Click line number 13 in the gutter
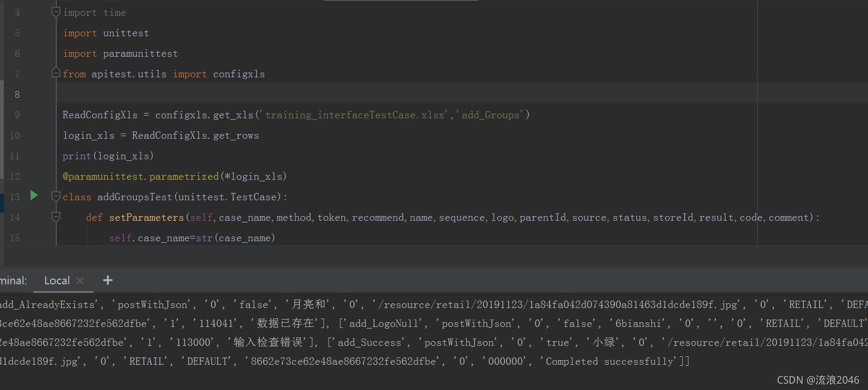This screenshot has width=868, height=390. coord(15,197)
